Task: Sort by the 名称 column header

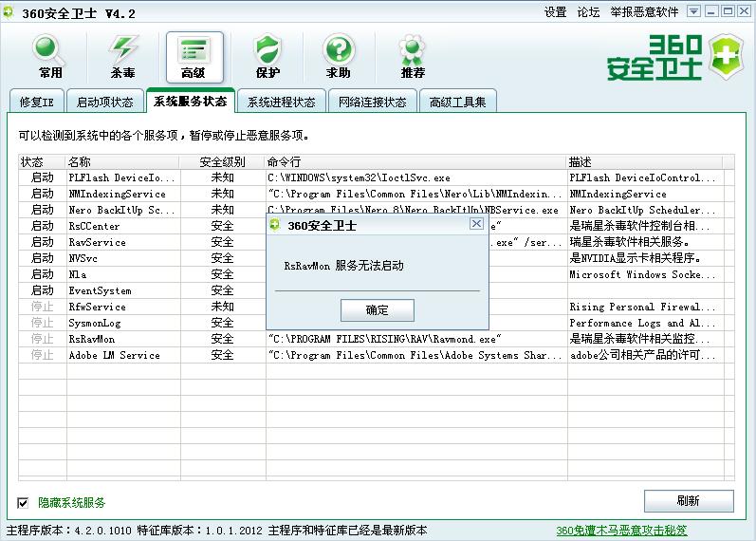Action: (x=122, y=161)
